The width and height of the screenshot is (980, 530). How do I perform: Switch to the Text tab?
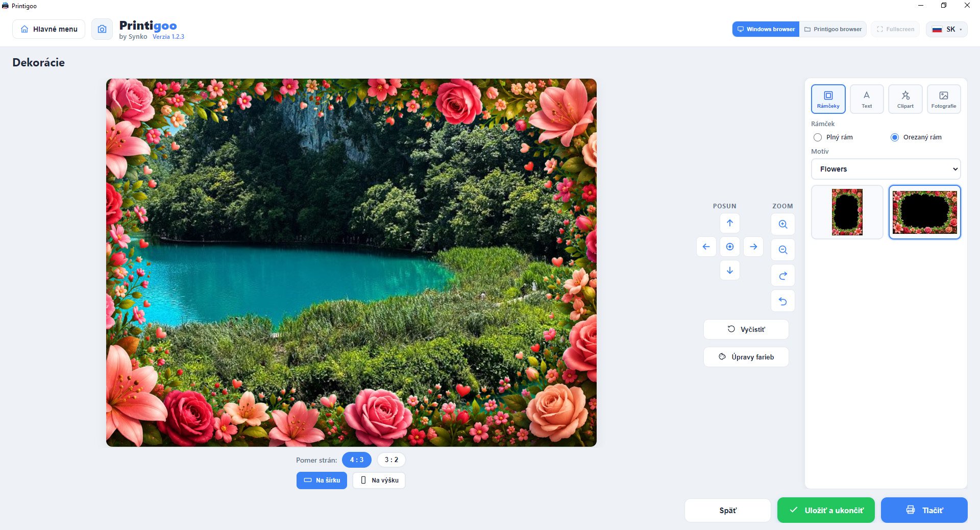click(x=867, y=99)
